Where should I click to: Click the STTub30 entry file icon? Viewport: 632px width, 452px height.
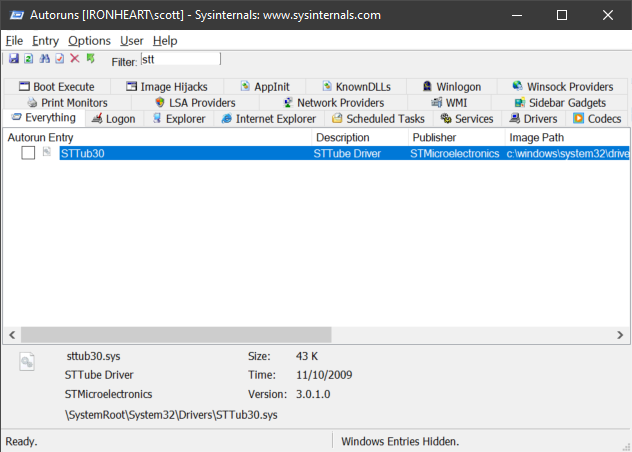(x=46, y=153)
